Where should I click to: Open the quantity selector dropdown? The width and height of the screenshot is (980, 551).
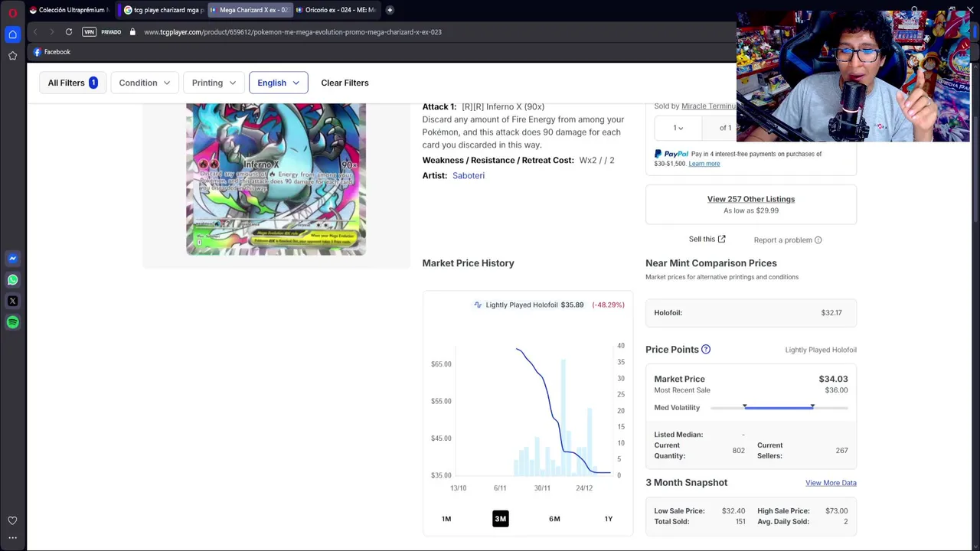pyautogui.click(x=678, y=128)
